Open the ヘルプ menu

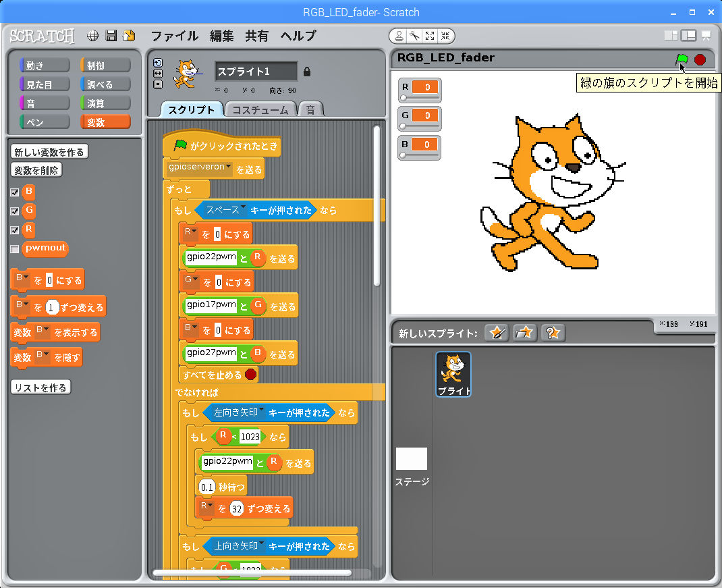click(x=298, y=36)
